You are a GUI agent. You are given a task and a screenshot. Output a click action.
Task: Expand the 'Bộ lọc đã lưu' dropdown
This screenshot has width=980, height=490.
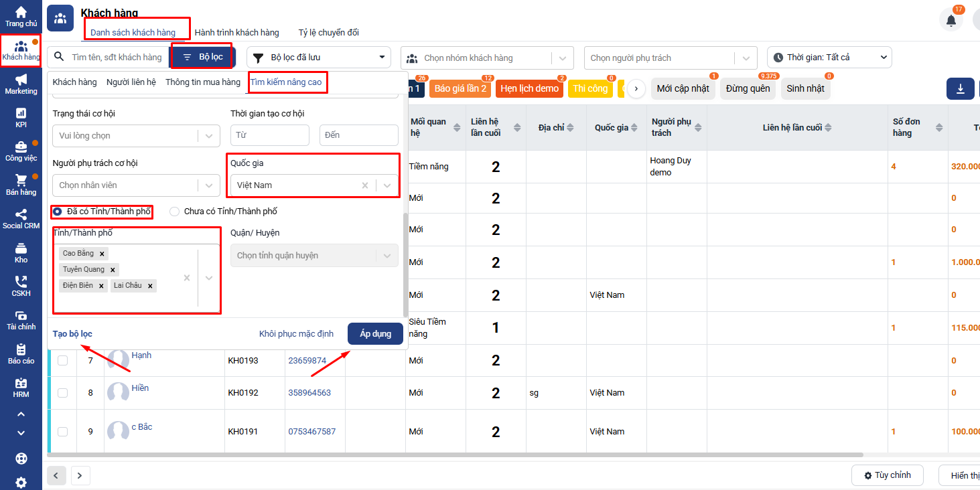point(318,58)
